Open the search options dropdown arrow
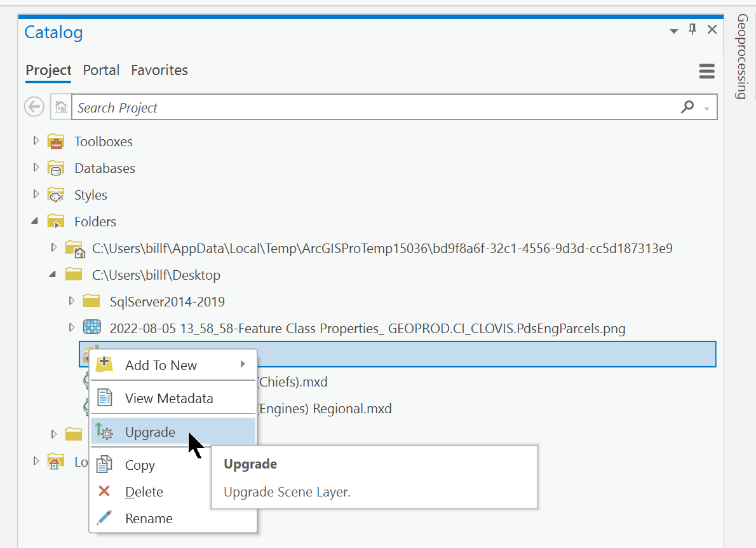Viewport: 756px width, 548px height. [704, 107]
